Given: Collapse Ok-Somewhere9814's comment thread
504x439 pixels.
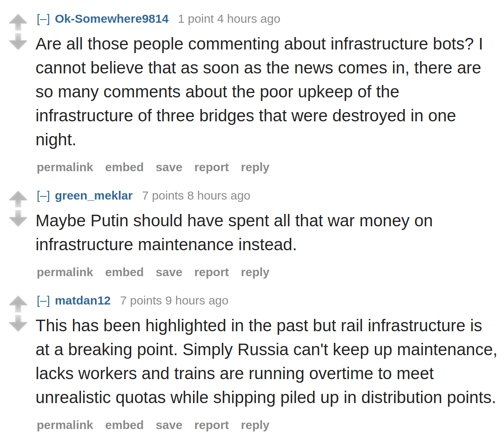Looking at the screenshot, I should click(x=43, y=19).
